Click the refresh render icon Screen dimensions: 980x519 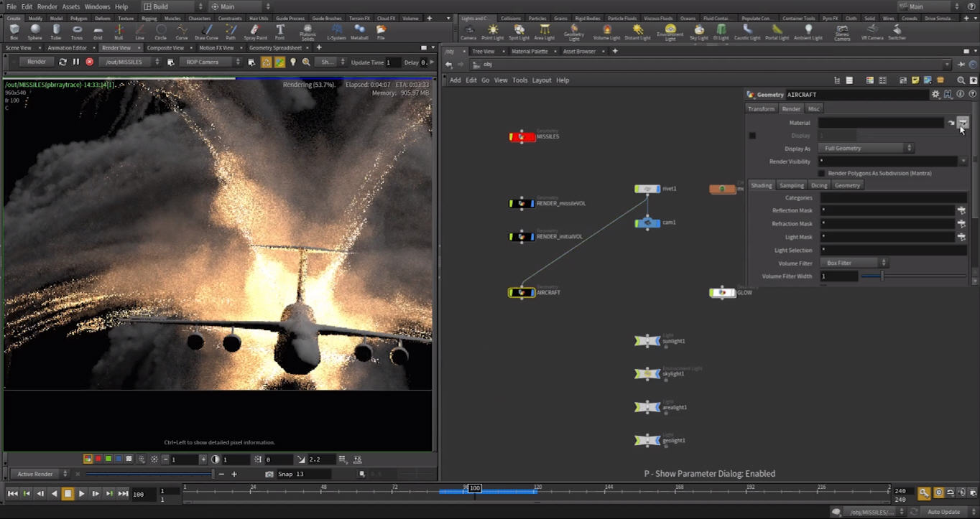tap(63, 62)
